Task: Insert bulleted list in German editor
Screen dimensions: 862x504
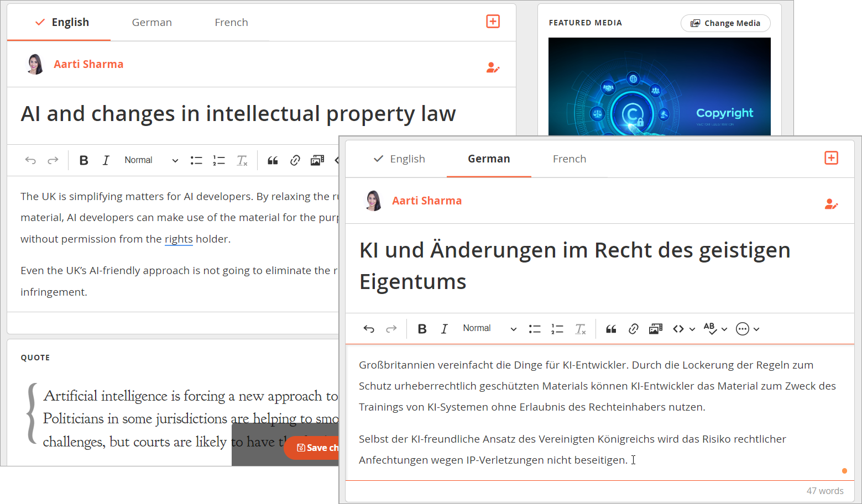Action: pyautogui.click(x=535, y=329)
